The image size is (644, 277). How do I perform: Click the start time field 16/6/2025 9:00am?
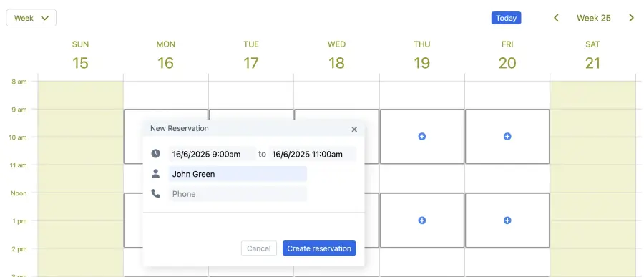coord(213,154)
